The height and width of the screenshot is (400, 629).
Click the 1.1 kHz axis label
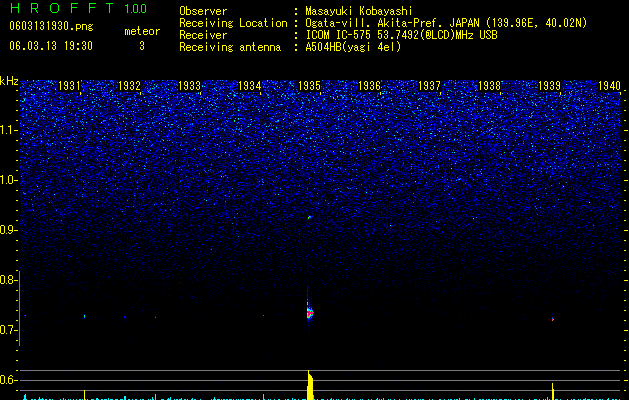point(9,130)
